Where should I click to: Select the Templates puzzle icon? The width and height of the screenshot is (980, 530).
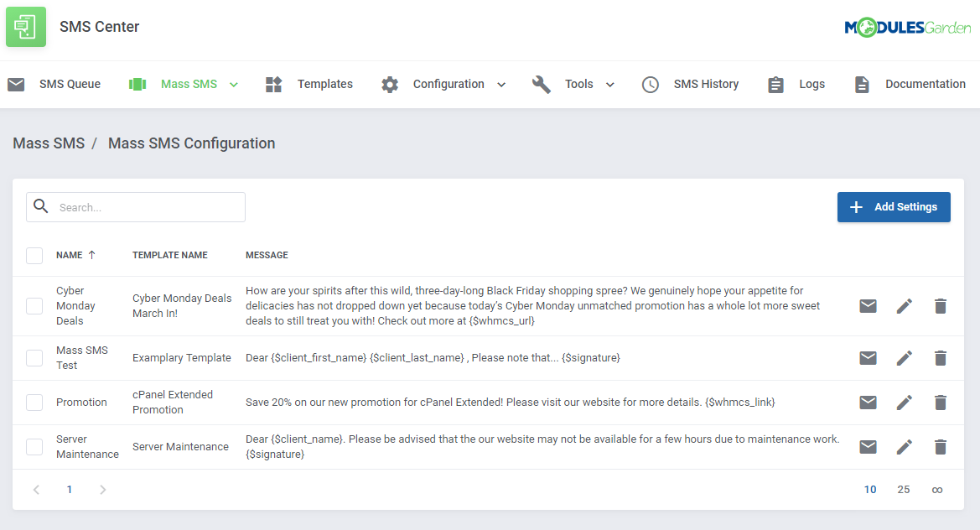274,84
